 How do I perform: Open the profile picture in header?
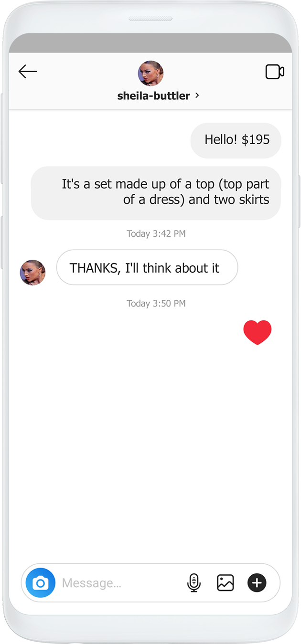point(150,73)
